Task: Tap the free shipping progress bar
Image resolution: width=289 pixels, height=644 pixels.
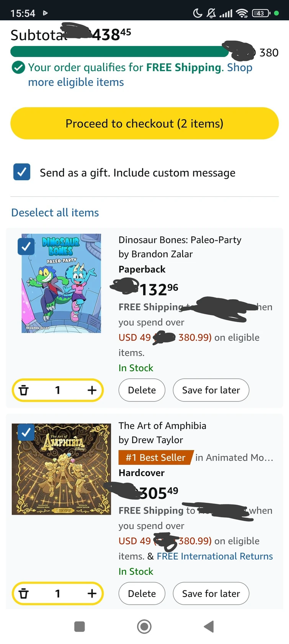Action: (119, 52)
